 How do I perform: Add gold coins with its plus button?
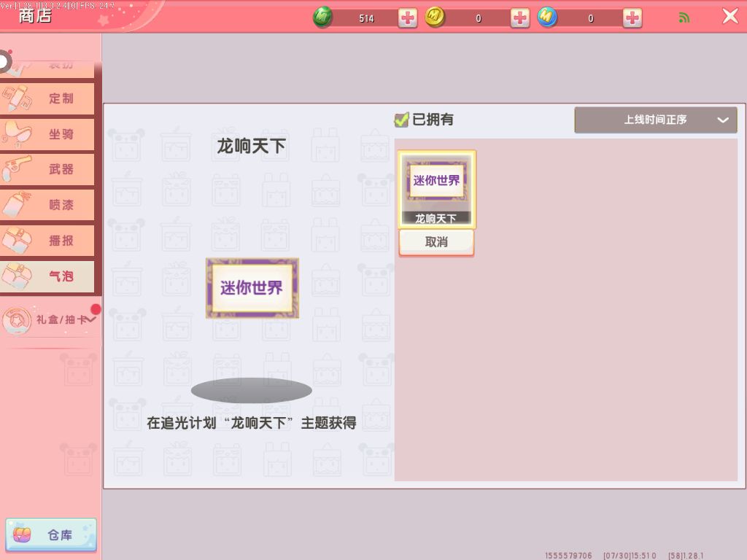(520, 18)
